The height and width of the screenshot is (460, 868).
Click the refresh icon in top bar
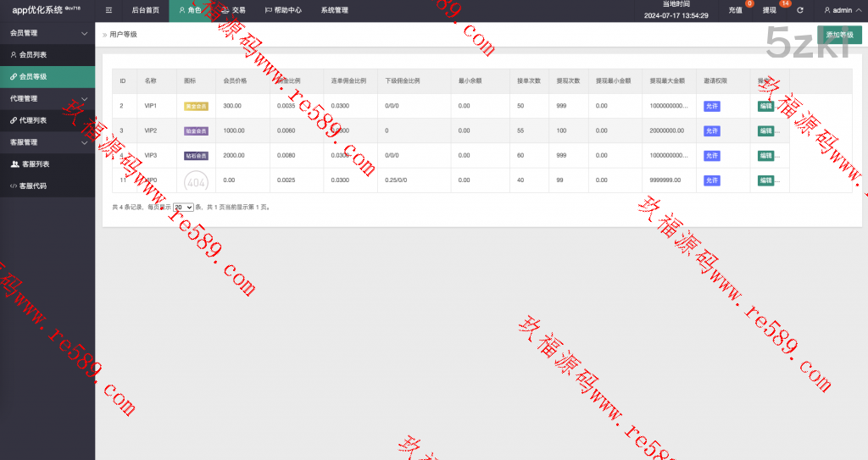click(799, 10)
